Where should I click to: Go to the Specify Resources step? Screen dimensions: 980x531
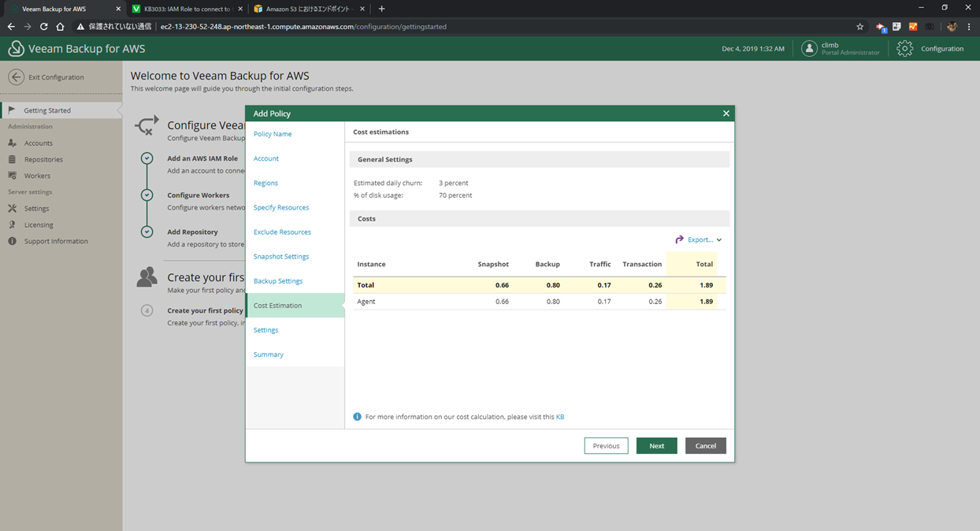pyautogui.click(x=281, y=207)
